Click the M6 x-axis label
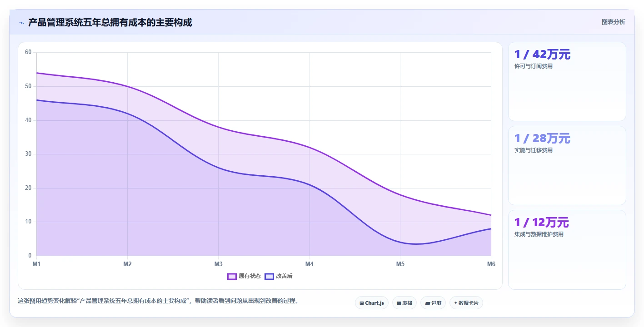The width and height of the screenshot is (644, 327). click(491, 264)
